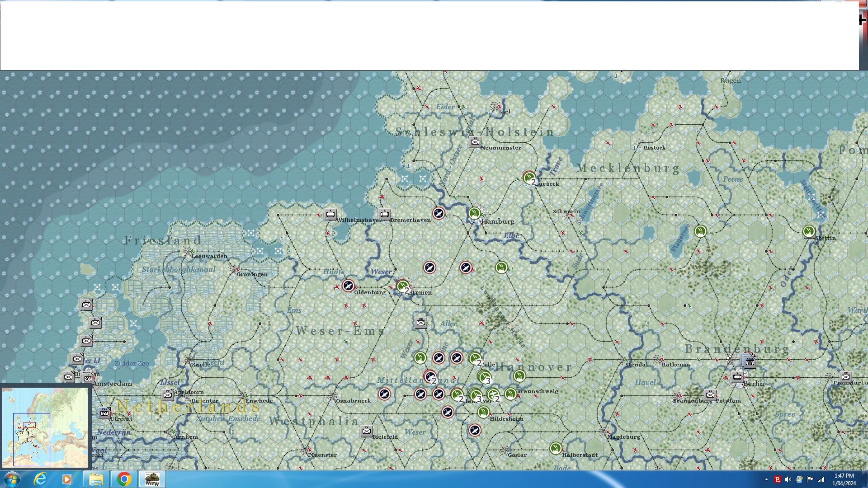
Task: Select the infantry division counter at Bielefeld
Action: pos(367,431)
